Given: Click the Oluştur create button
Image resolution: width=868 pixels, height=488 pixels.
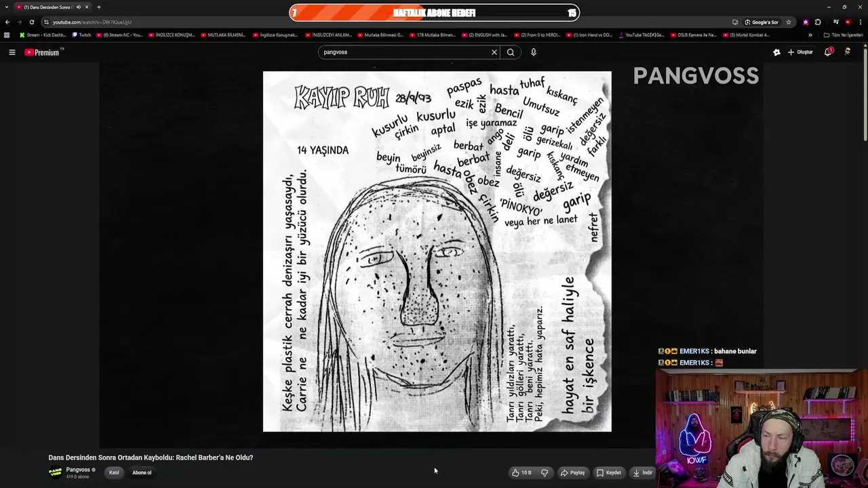Looking at the screenshot, I should coord(800,52).
